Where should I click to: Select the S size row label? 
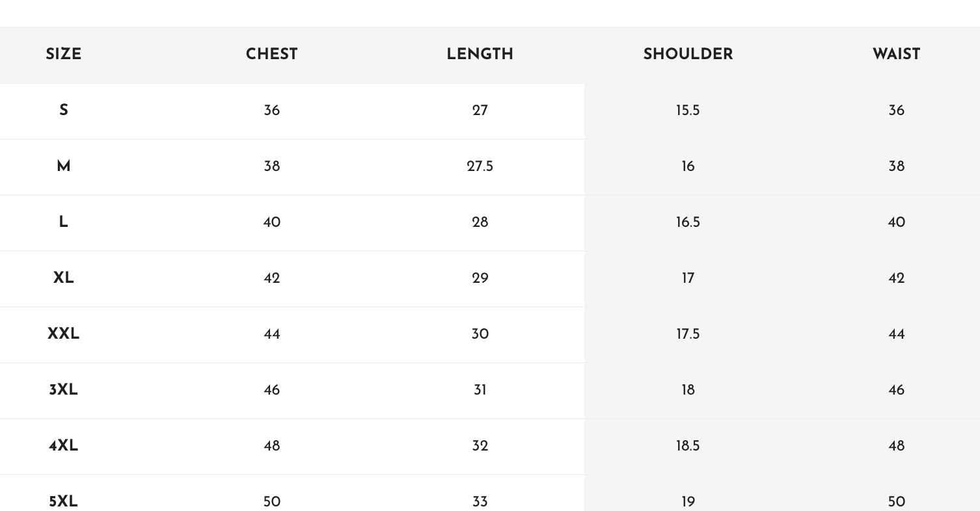pos(64,110)
